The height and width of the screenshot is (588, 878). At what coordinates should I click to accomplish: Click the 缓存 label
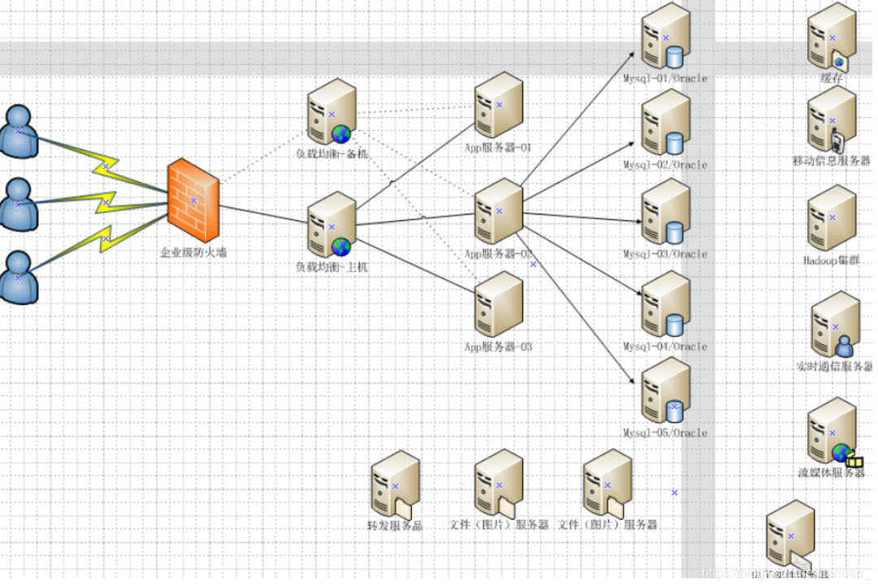[x=832, y=79]
